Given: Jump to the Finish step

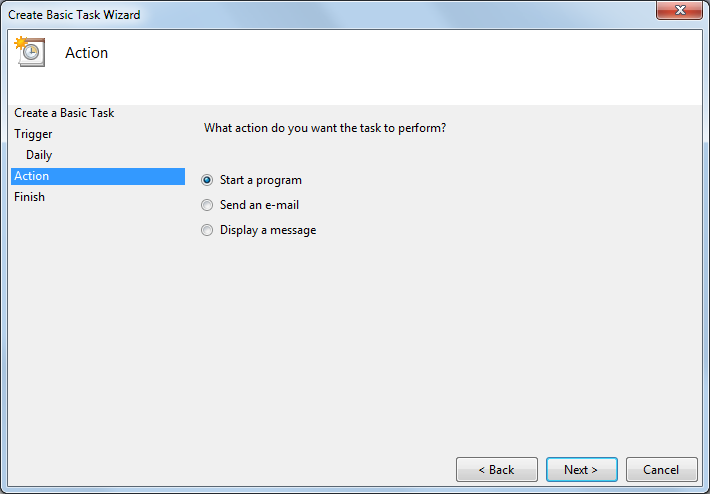Looking at the screenshot, I should [29, 197].
